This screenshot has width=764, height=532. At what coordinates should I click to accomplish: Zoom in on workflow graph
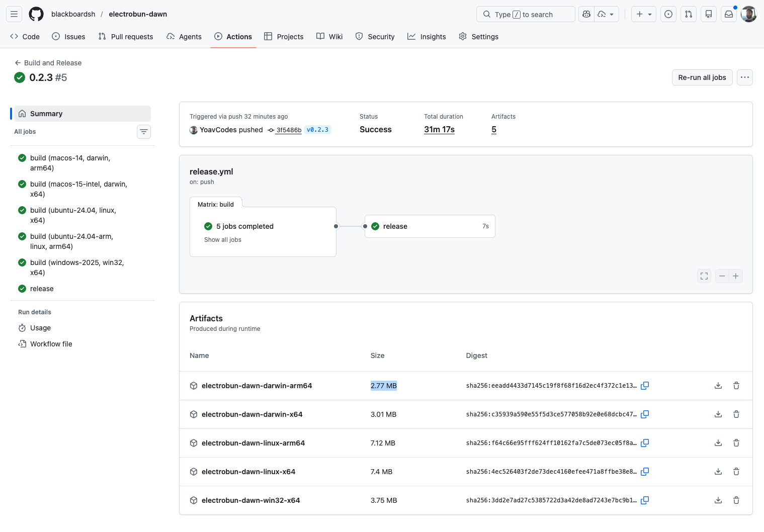[735, 276]
